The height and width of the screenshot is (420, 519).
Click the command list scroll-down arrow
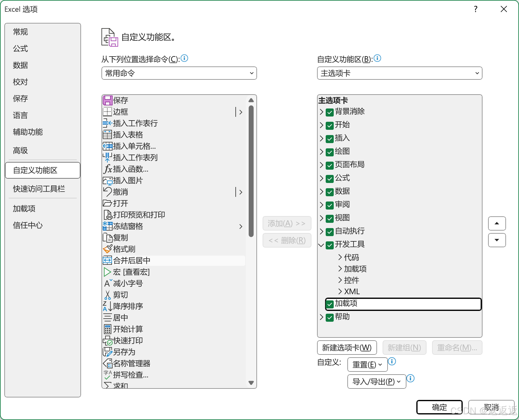click(251, 383)
